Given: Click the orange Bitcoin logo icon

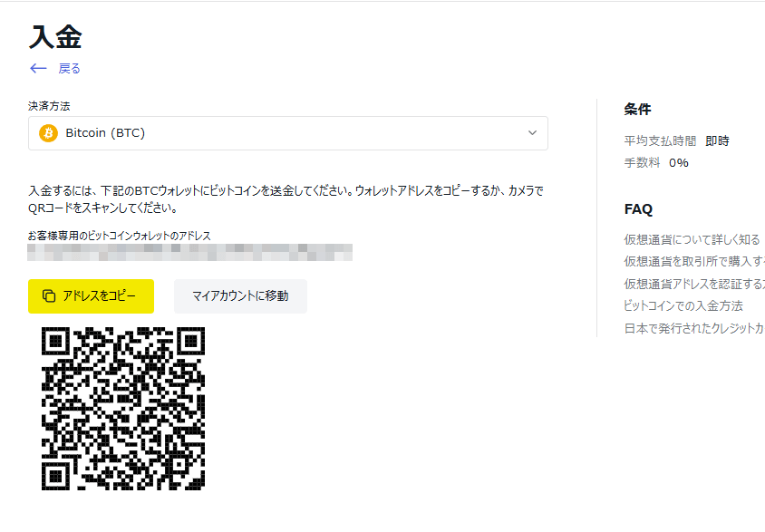Looking at the screenshot, I should 48,133.
